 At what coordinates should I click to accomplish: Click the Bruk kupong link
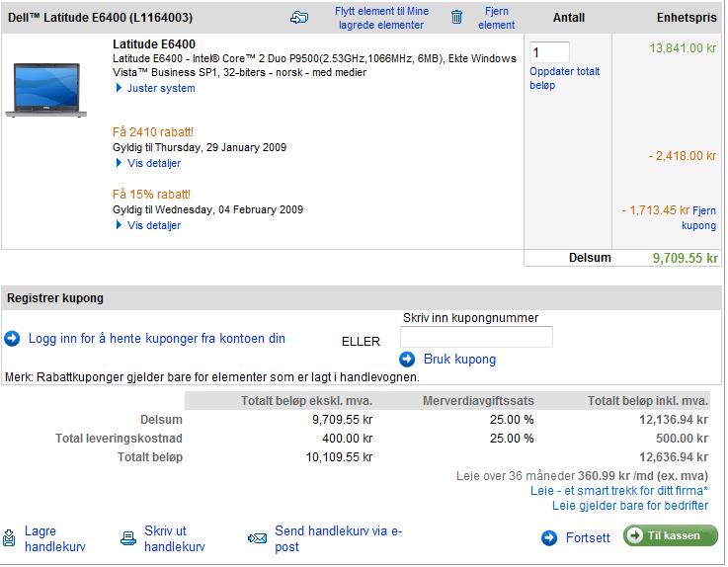[459, 359]
